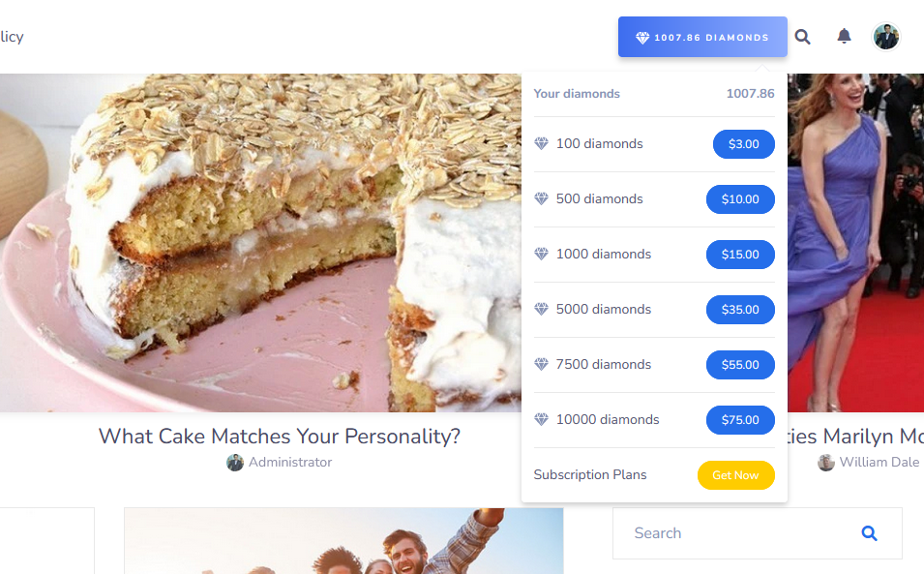Buy 100 diamonds for $3.00

[x=744, y=144]
